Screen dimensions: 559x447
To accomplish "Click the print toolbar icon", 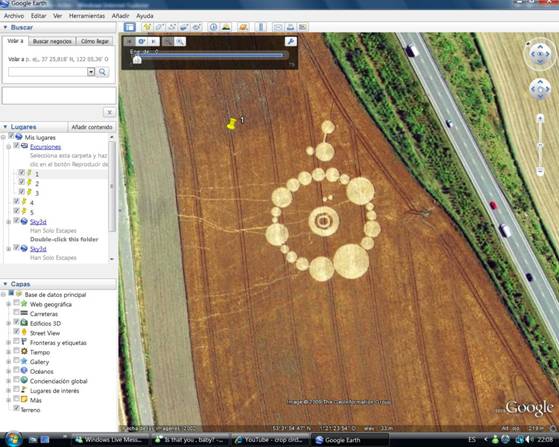I will pyautogui.click(x=291, y=27).
